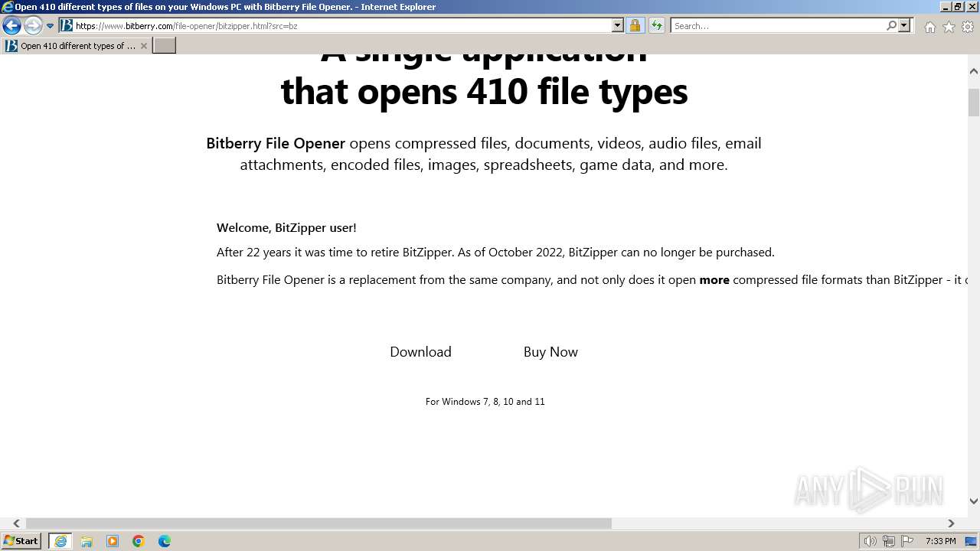
Task: Click the browser Forward arrow button
Action: (x=33, y=26)
